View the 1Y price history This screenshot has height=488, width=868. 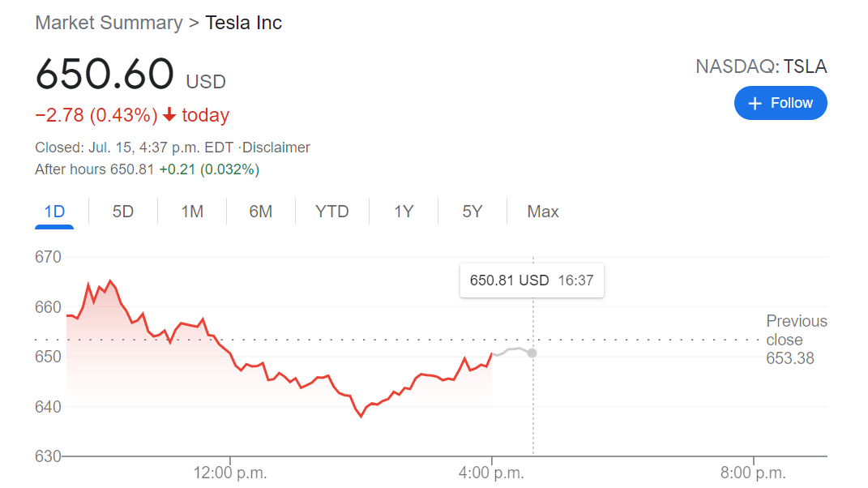(x=404, y=212)
